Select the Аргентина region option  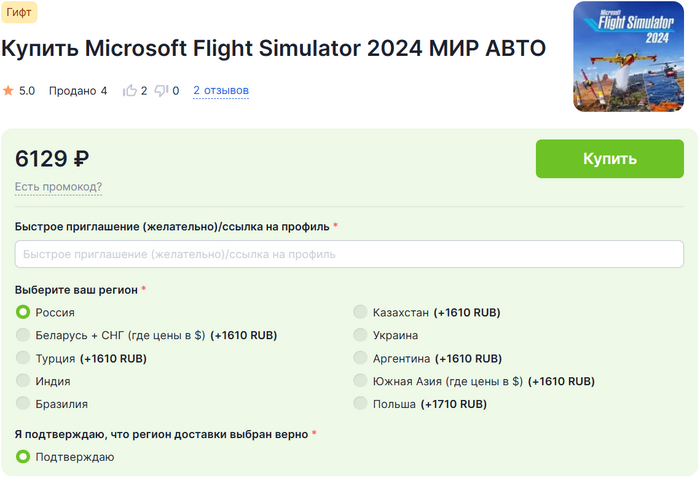pos(360,358)
